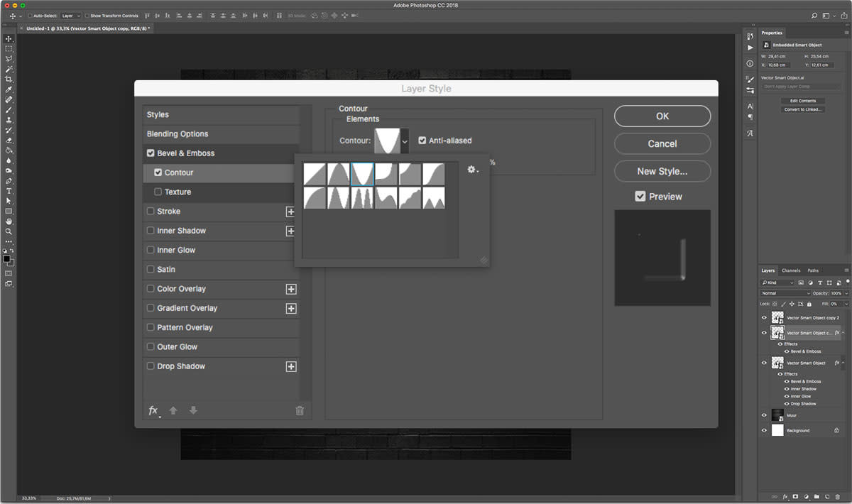The height and width of the screenshot is (504, 852).
Task: Click the create new group folder icon
Action: (x=817, y=496)
